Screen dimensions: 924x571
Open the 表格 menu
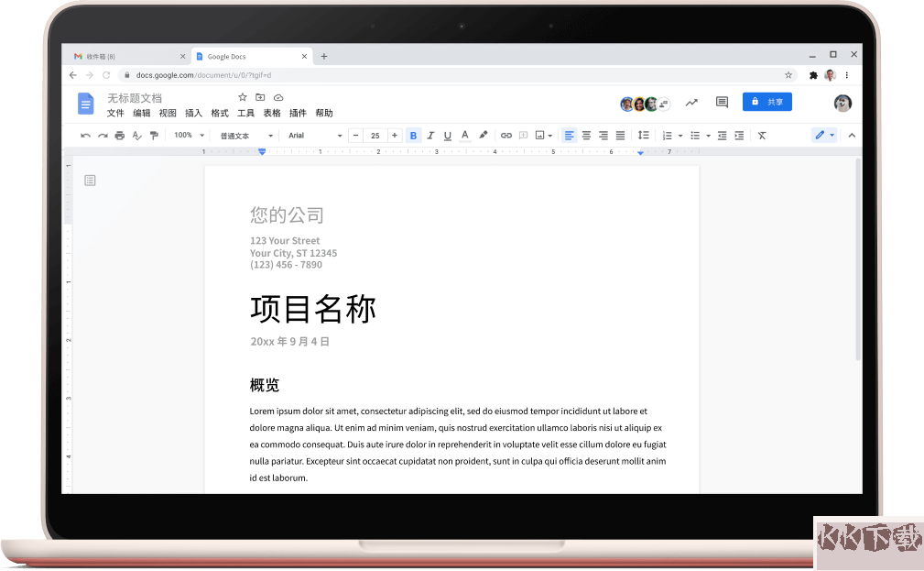coord(272,114)
